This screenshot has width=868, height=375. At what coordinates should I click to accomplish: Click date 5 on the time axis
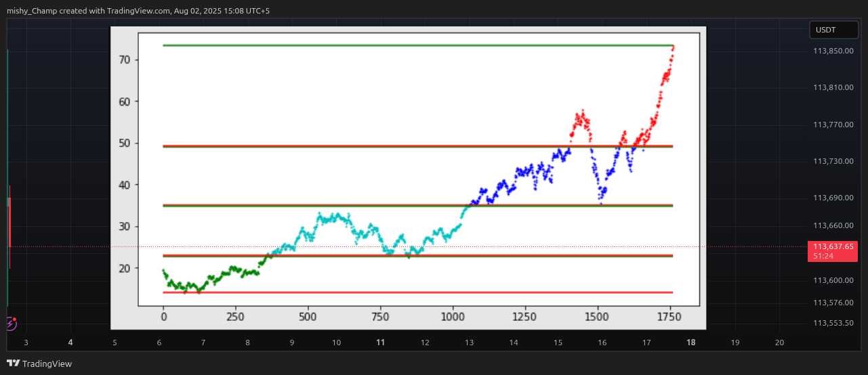pyautogui.click(x=115, y=343)
